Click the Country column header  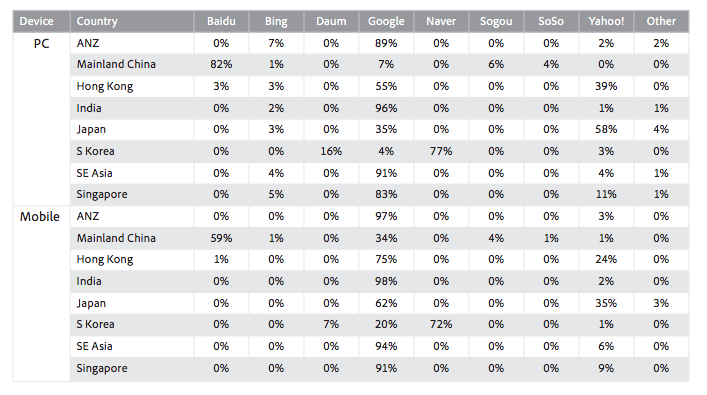(x=132, y=21)
